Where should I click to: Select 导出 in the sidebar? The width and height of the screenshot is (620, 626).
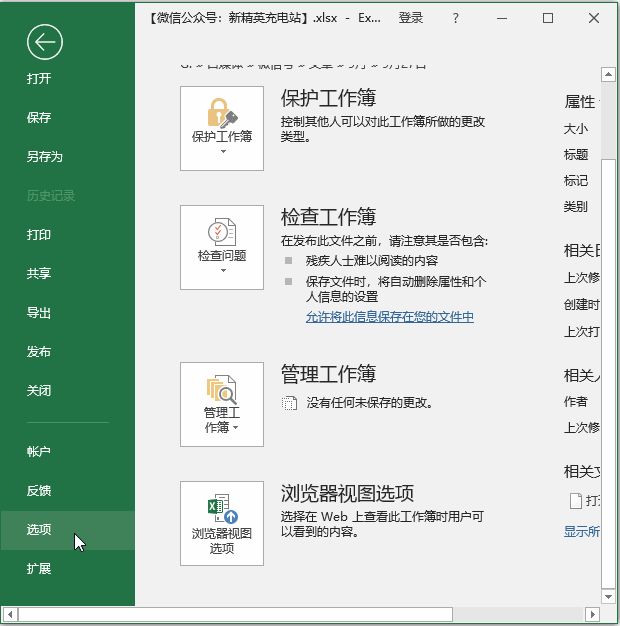click(39, 313)
